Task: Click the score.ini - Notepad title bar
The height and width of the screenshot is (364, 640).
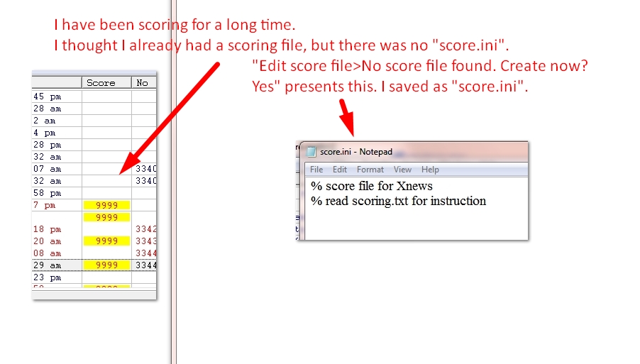Action: pos(414,152)
